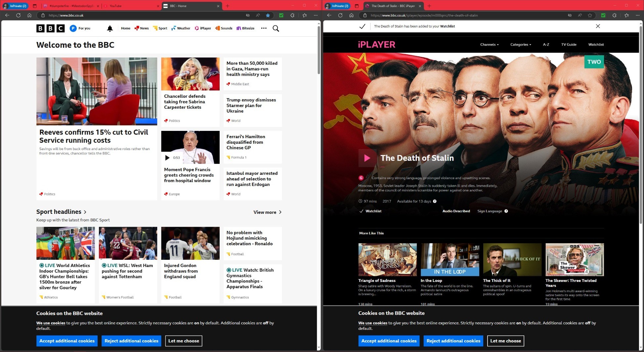
Task: Open Istanbul mayor arrested story
Action: 252,179
